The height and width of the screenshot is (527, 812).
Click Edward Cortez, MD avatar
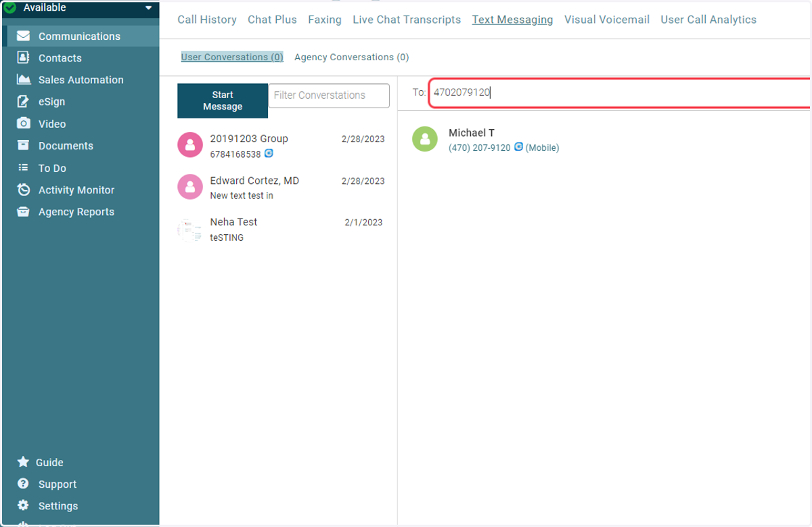point(190,187)
